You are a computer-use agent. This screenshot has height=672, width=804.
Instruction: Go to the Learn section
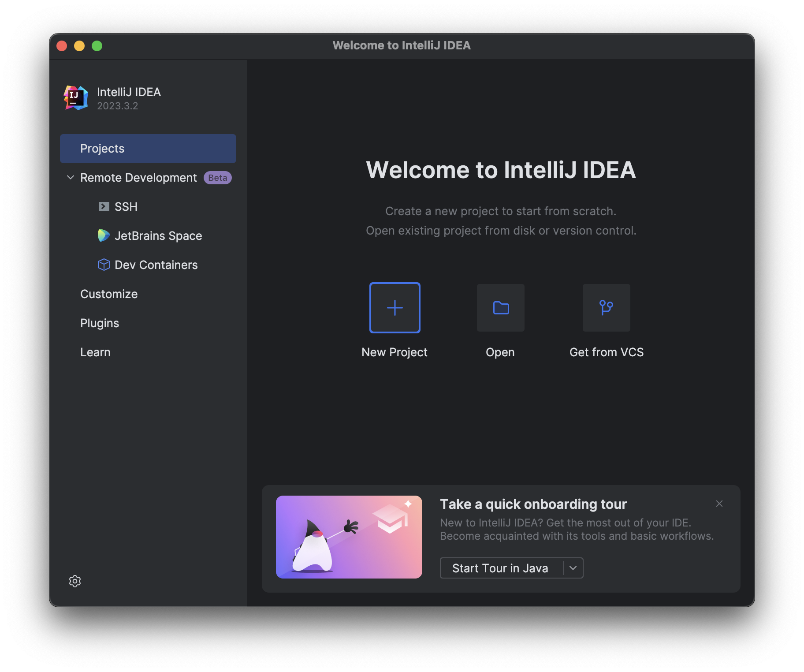tap(95, 352)
